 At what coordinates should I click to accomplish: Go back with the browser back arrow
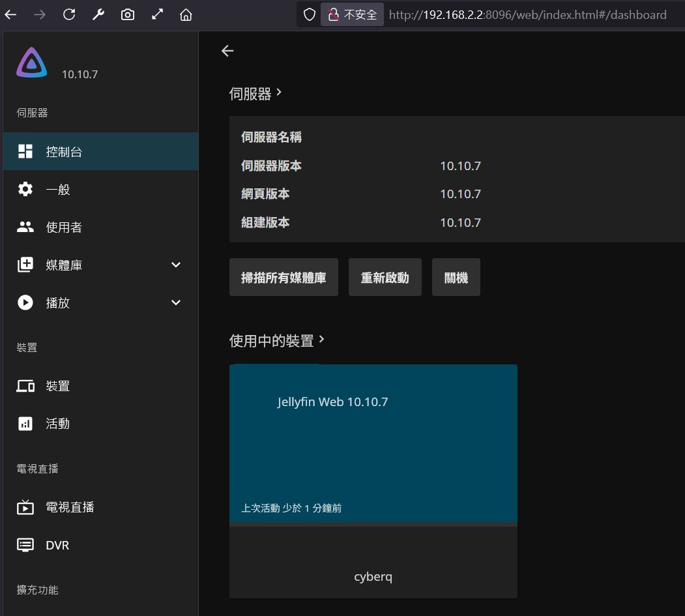tap(10, 15)
